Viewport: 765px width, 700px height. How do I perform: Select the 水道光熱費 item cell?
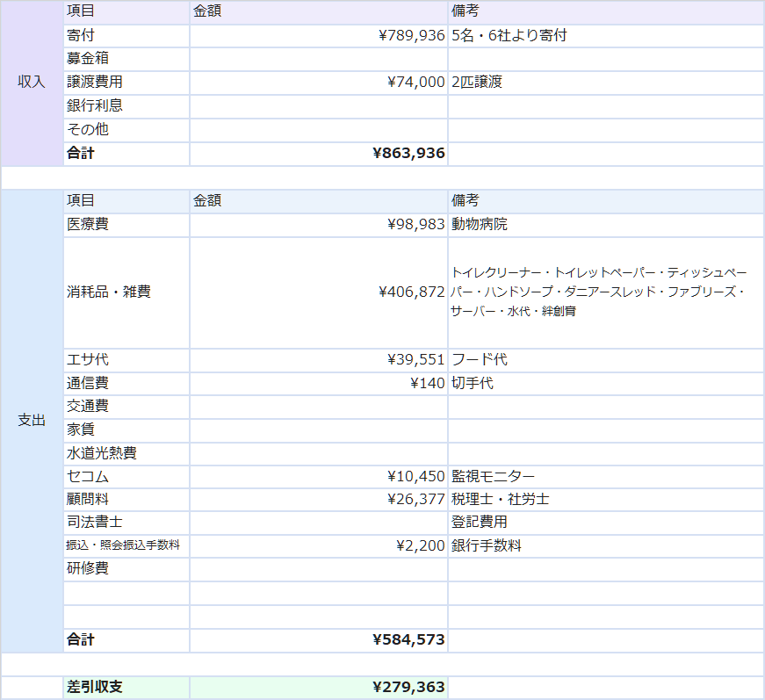[x=126, y=454]
